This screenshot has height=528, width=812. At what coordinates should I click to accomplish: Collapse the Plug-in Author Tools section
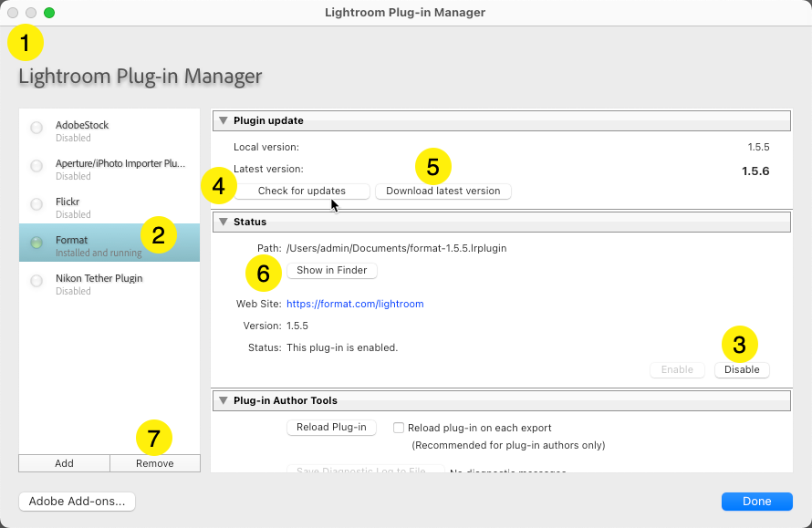coord(223,400)
